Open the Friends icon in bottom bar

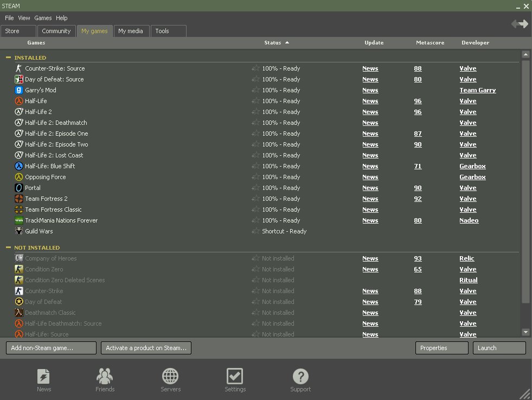(x=105, y=376)
